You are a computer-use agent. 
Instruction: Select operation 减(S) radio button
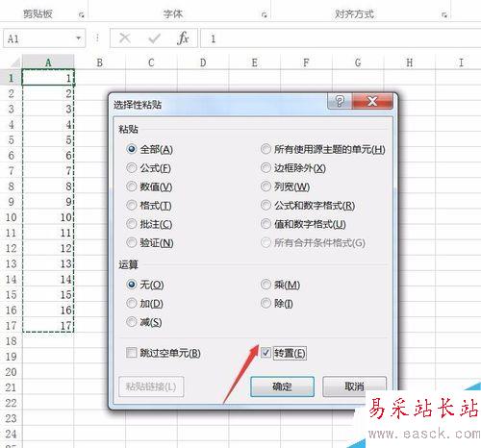tap(132, 321)
